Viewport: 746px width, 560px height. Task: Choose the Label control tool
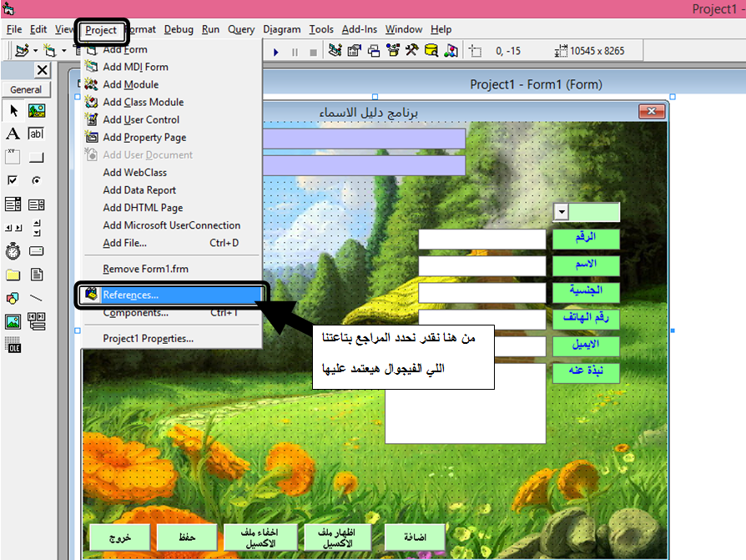[13, 134]
